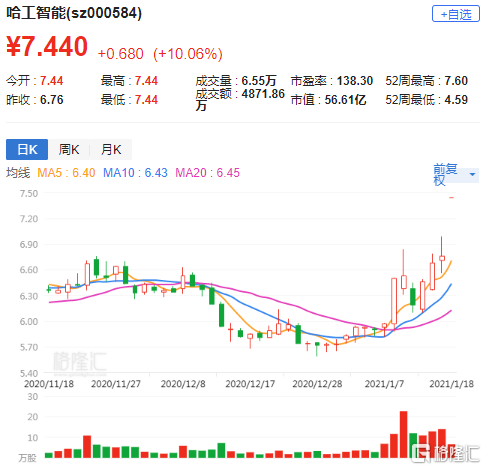Click the 2020/12/28 date axis label
The image size is (486, 470).
(317, 384)
